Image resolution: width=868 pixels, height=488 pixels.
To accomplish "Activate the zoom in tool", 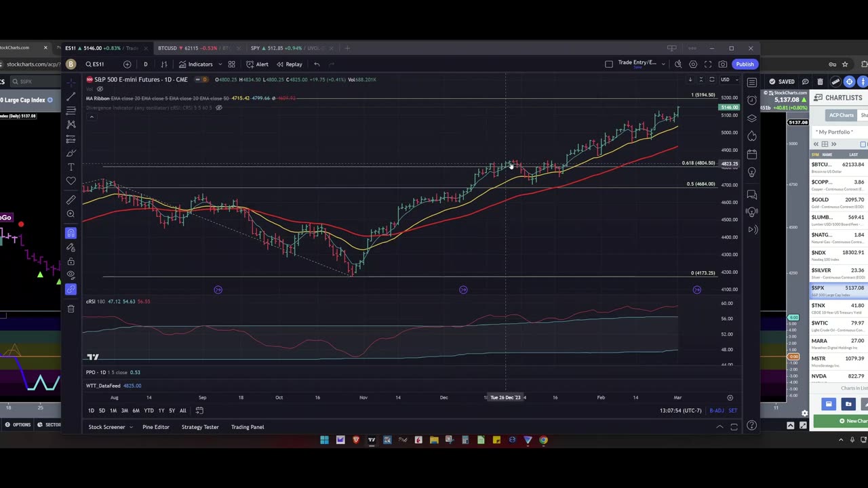I will [71, 214].
